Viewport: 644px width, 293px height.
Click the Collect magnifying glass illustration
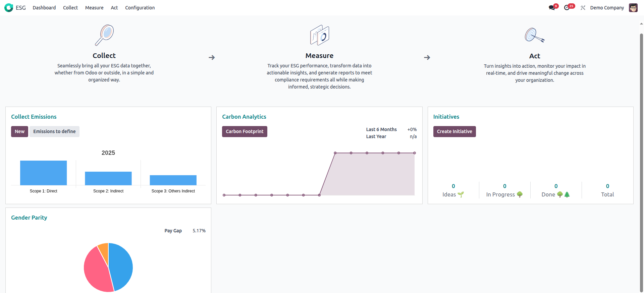coord(104,35)
